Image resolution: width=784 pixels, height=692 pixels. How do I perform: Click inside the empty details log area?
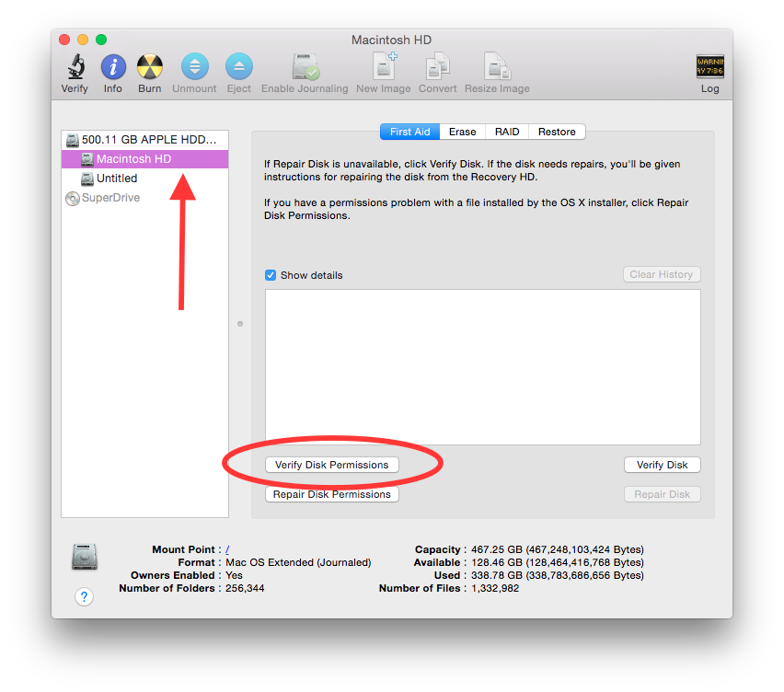(483, 367)
